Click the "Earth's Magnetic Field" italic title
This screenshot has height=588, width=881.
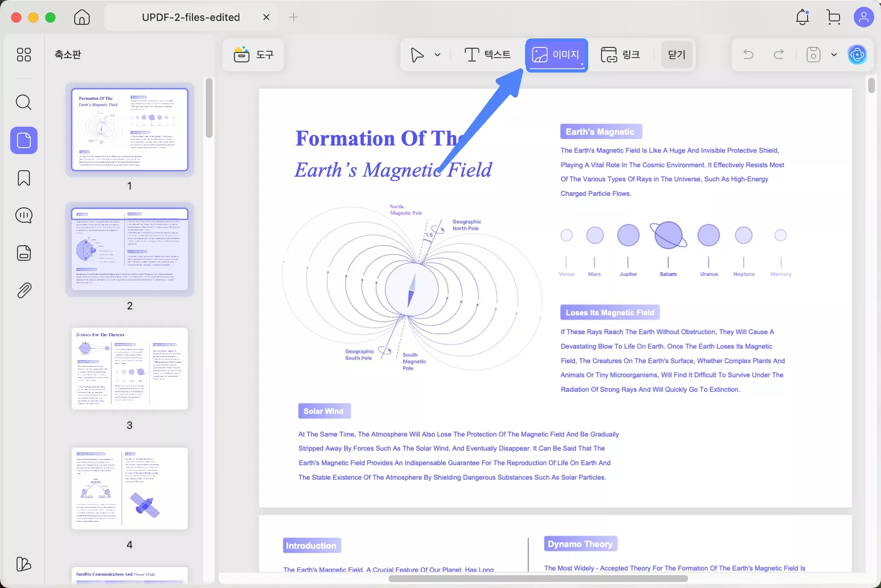click(393, 170)
